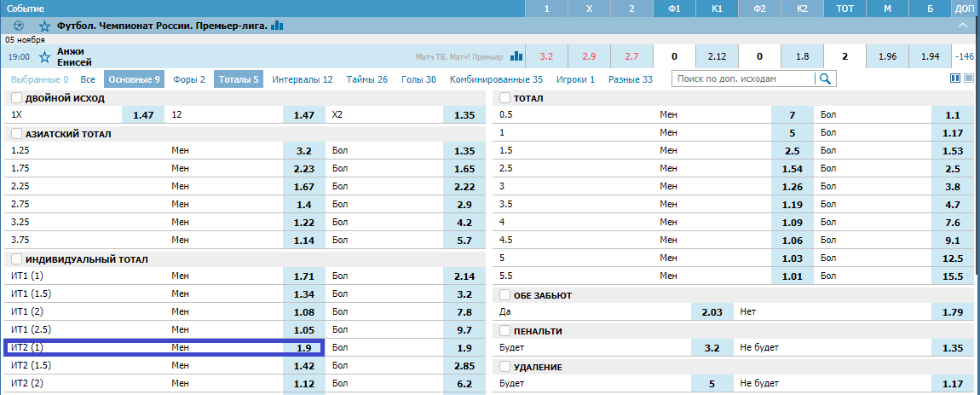
Task: Tick the Индивидуальный тотал section checkbox
Action: [x=16, y=259]
